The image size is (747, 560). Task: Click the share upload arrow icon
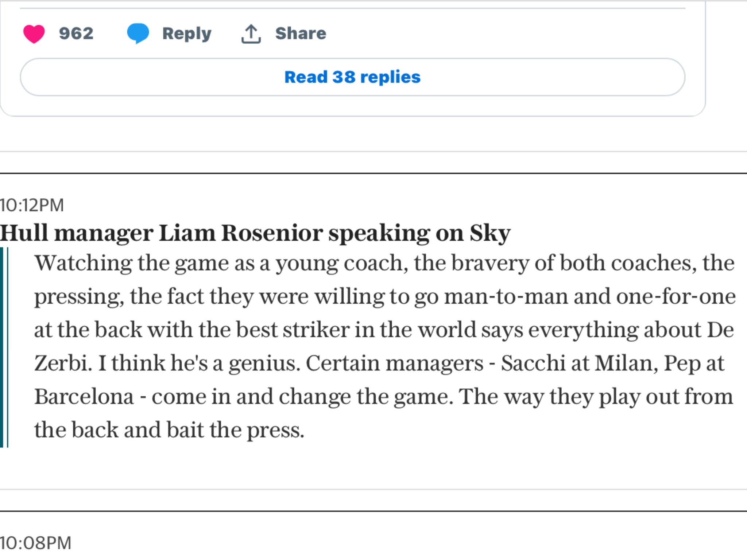(251, 34)
